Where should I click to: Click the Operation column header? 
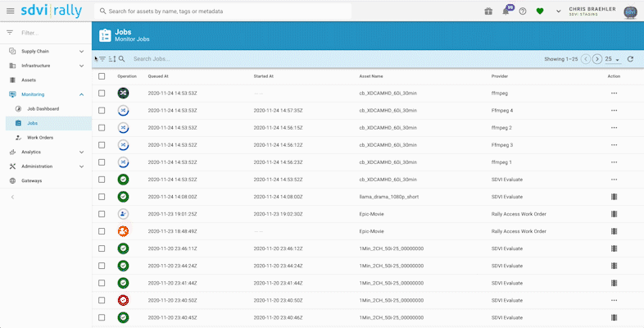coord(127,76)
